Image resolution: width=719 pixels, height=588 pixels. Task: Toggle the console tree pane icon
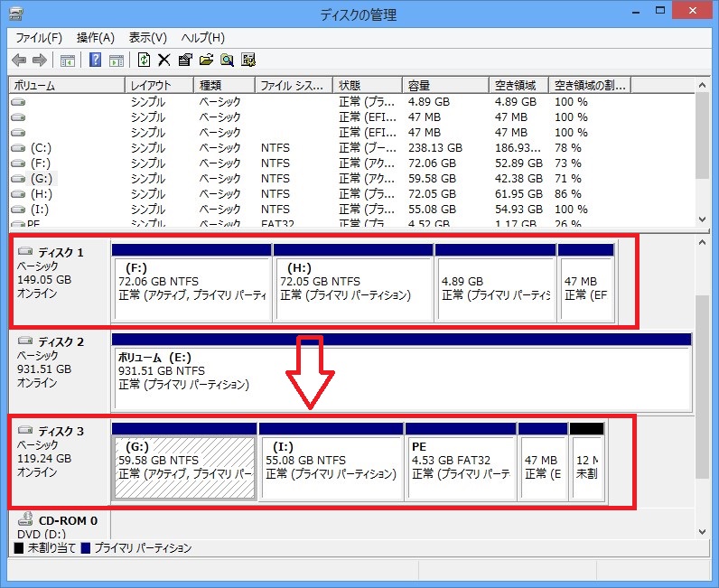(68, 61)
